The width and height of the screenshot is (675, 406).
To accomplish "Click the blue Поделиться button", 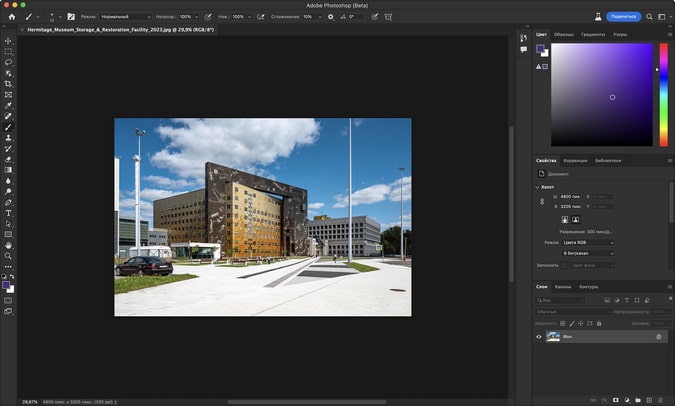I will (623, 17).
